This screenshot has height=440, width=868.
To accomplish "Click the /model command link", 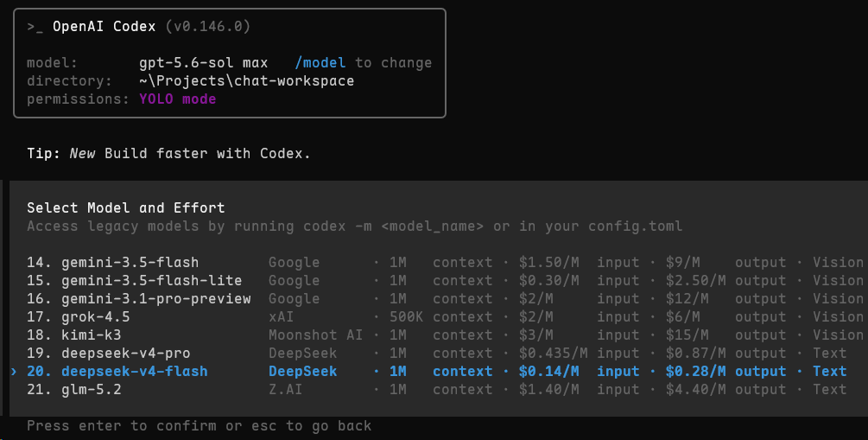I will click(320, 62).
